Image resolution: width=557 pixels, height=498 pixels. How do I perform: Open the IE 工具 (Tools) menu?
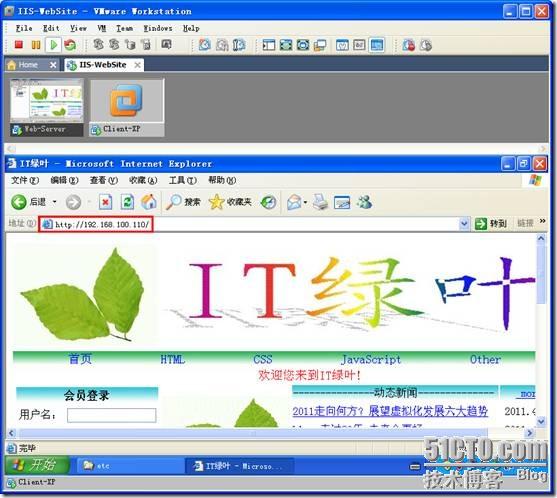[x=183, y=180]
